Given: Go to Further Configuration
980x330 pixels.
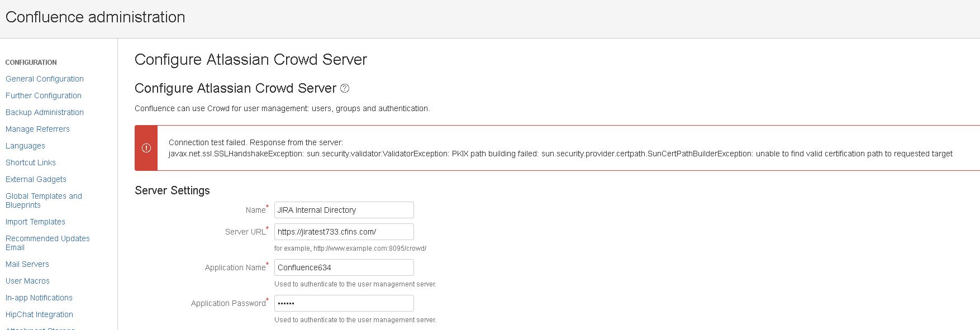Looking at the screenshot, I should [x=44, y=95].
